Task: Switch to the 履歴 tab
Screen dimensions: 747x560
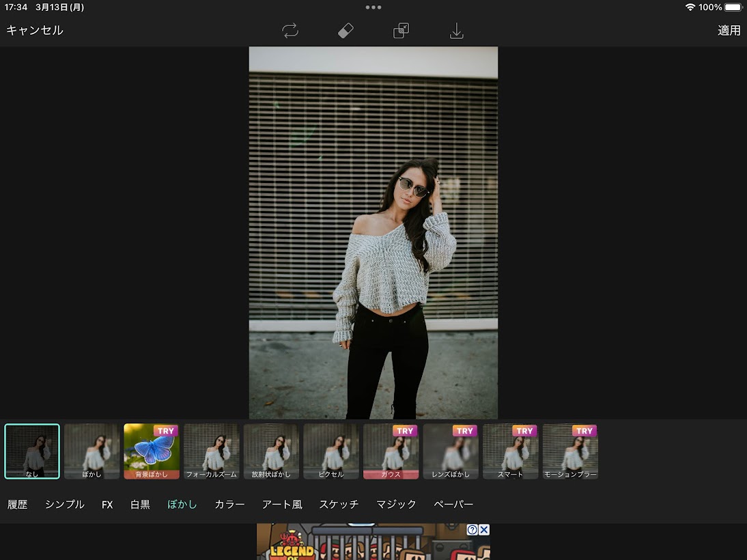Action: pos(18,505)
